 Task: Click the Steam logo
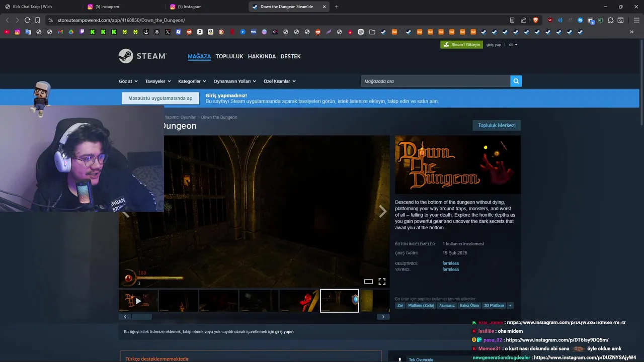(x=142, y=56)
